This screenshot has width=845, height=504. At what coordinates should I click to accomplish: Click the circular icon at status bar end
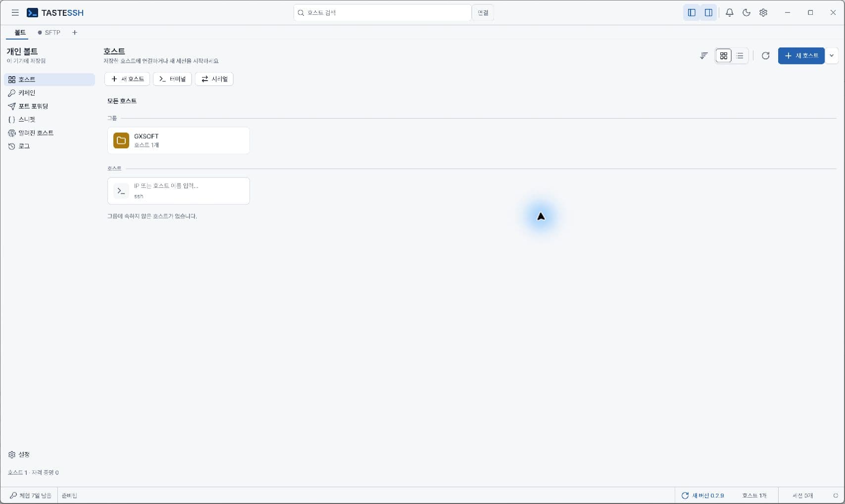(x=836, y=496)
